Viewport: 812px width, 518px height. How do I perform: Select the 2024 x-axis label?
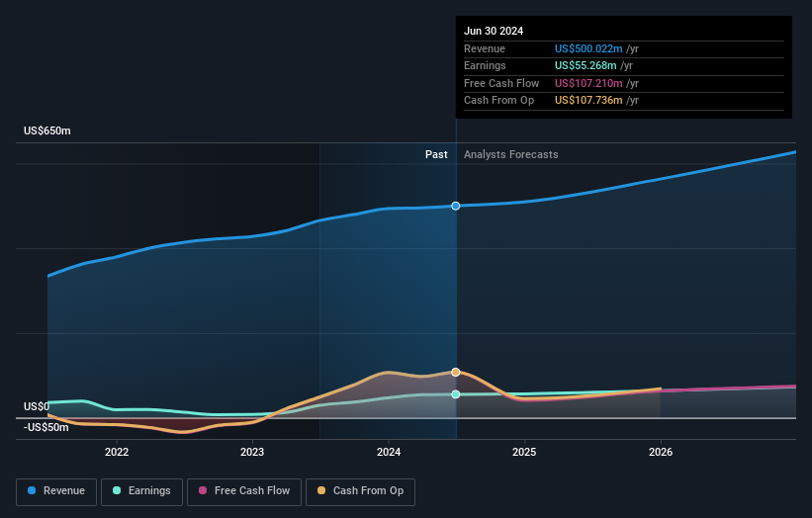(x=389, y=452)
